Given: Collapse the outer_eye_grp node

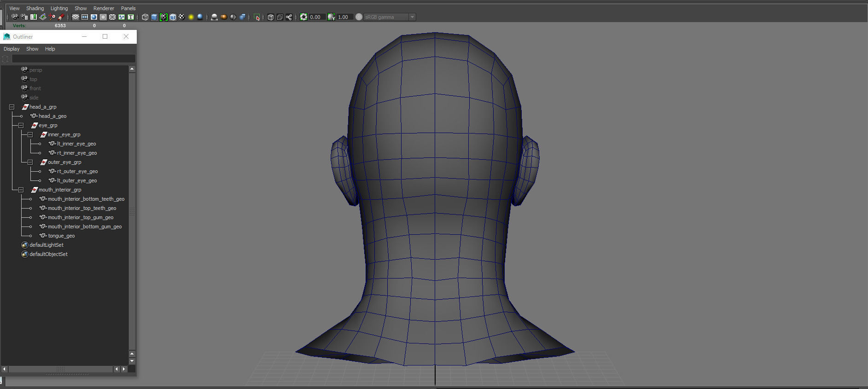Looking at the screenshot, I should pyautogui.click(x=30, y=162).
